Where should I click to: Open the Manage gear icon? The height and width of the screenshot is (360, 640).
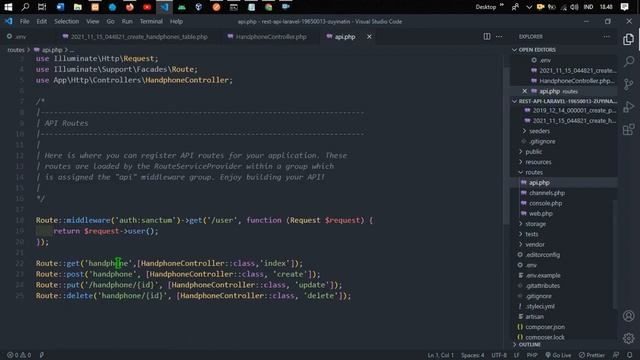[629, 338]
